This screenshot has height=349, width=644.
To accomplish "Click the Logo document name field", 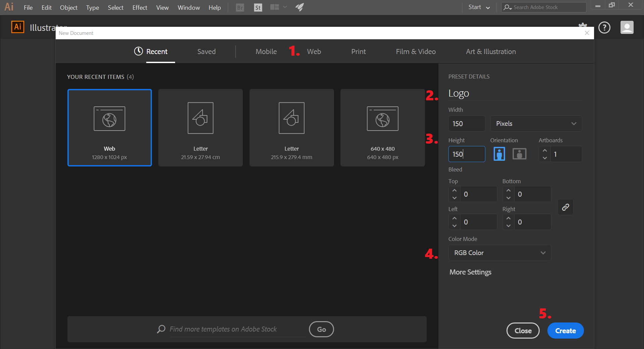I will [x=515, y=93].
